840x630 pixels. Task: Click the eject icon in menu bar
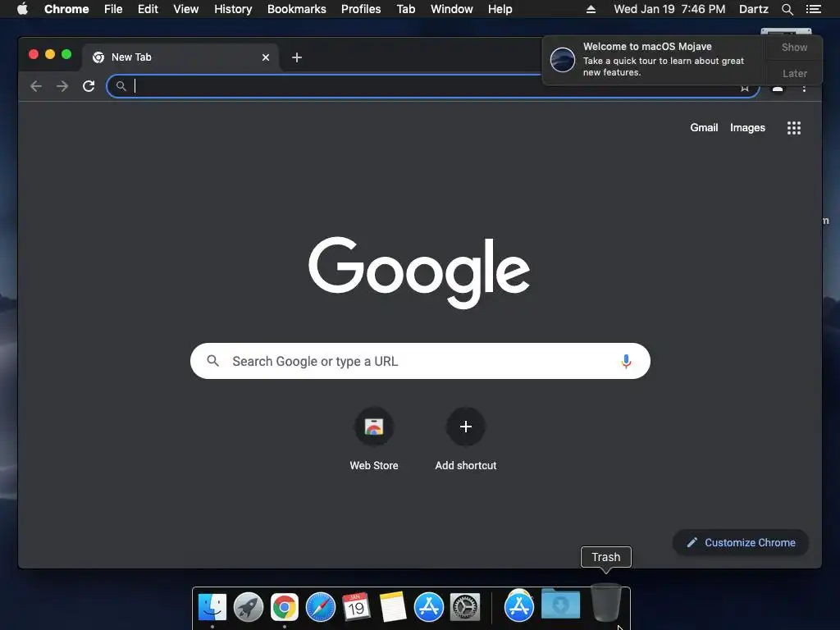pyautogui.click(x=591, y=9)
